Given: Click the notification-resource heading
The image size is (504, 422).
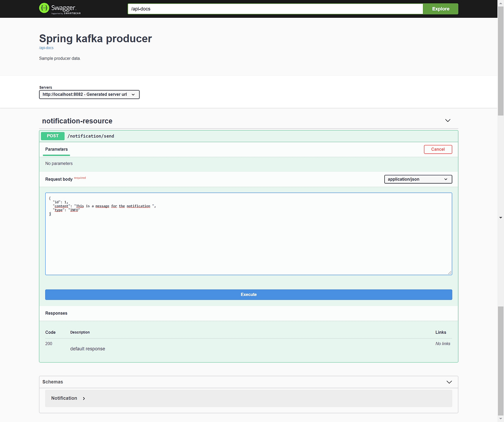Looking at the screenshot, I should [x=77, y=121].
